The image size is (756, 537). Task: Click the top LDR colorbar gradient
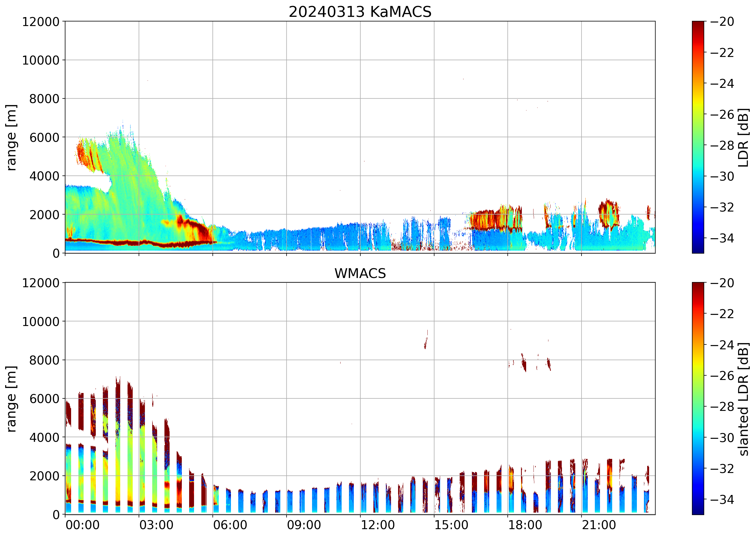click(x=698, y=137)
